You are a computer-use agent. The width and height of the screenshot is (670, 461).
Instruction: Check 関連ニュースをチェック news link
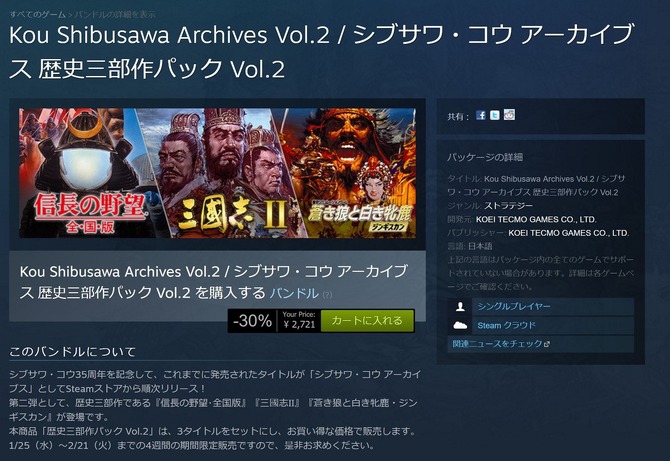497,344
